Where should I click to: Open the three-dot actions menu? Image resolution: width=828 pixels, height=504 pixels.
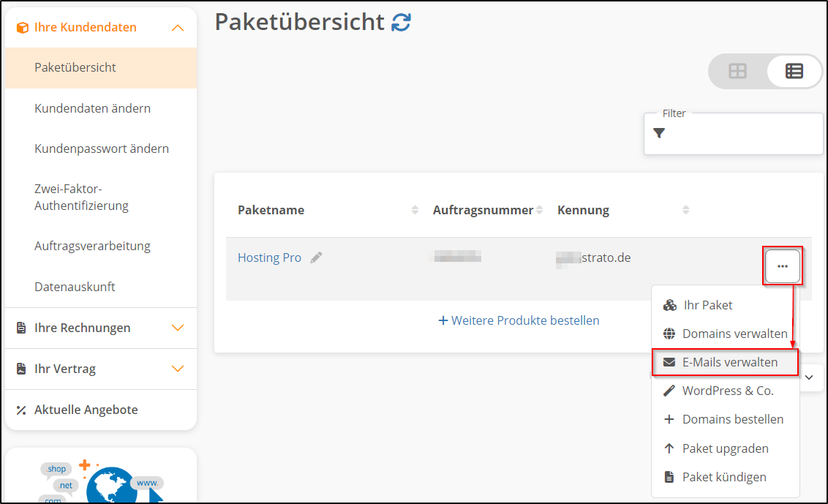782,266
